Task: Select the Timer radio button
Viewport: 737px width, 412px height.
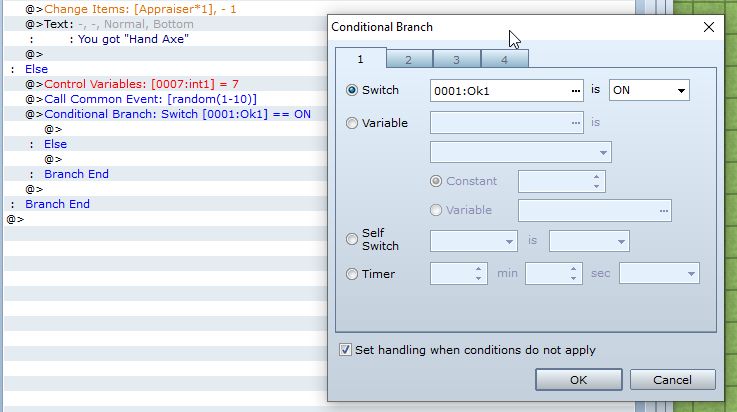Action: [x=352, y=274]
